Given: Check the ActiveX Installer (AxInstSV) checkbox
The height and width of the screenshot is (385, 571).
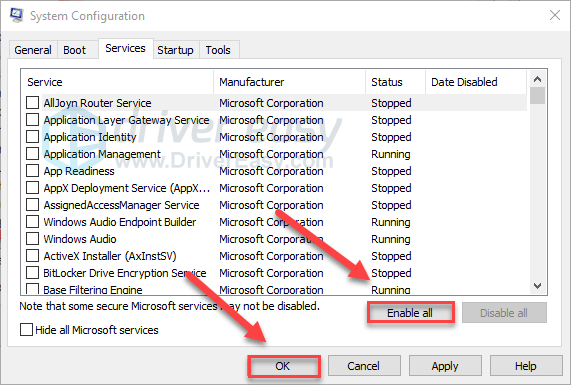Looking at the screenshot, I should (x=32, y=256).
